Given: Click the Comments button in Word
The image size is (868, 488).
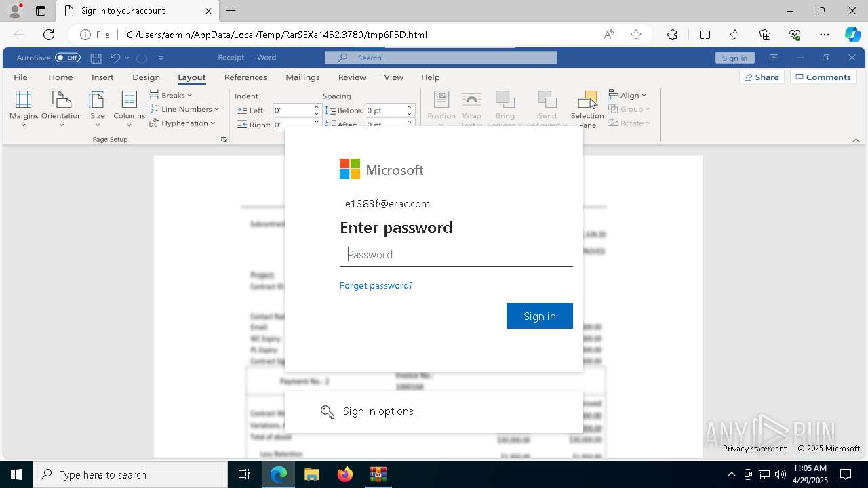Looking at the screenshot, I should click(x=823, y=77).
